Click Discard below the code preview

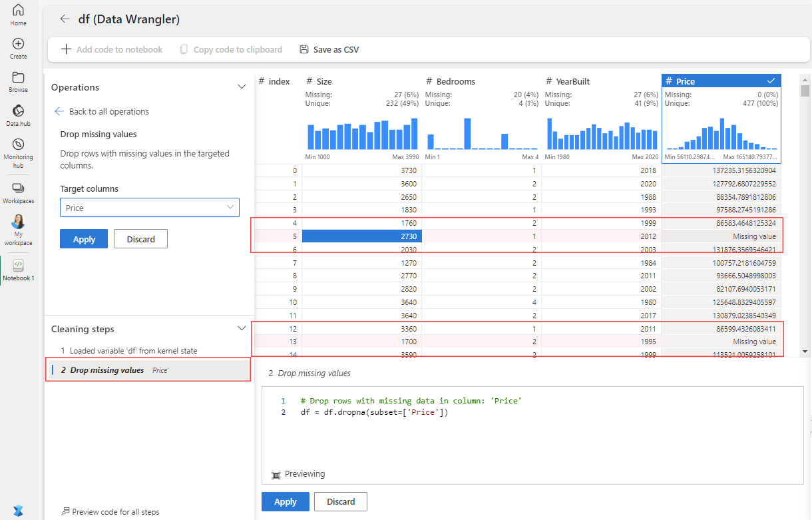tap(341, 501)
